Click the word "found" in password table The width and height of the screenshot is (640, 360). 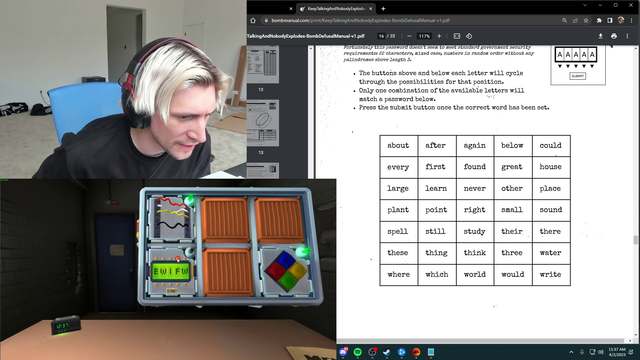click(475, 167)
